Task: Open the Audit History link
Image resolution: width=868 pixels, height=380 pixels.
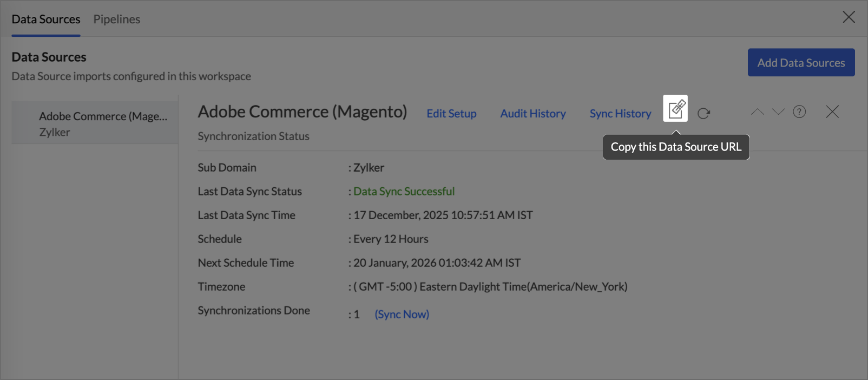Action: pos(533,114)
